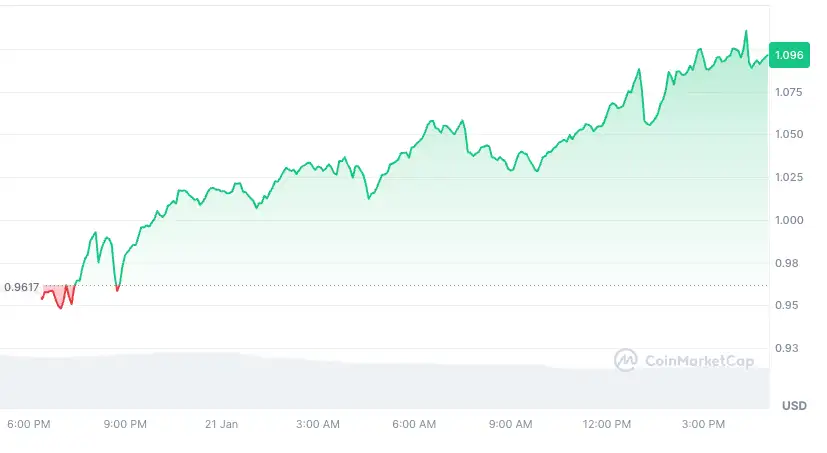Select the 6:00 PM time axis label
Screen dimensions: 827x453
(x=28, y=424)
